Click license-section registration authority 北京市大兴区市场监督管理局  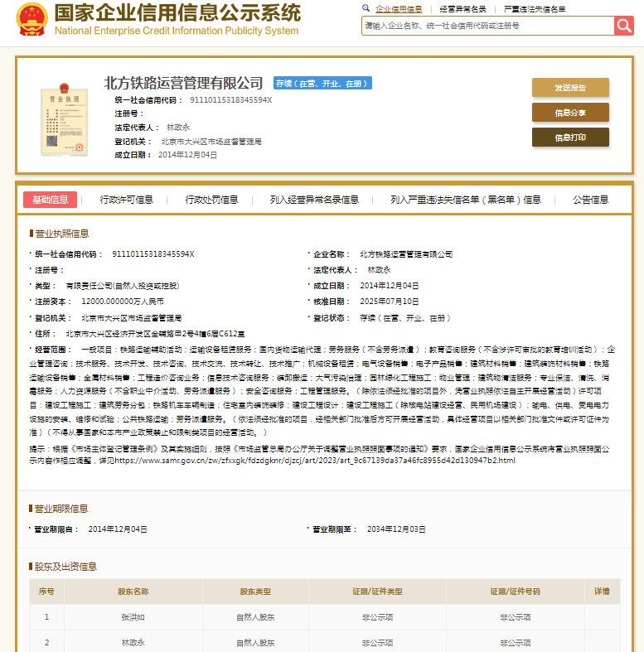pos(132,318)
